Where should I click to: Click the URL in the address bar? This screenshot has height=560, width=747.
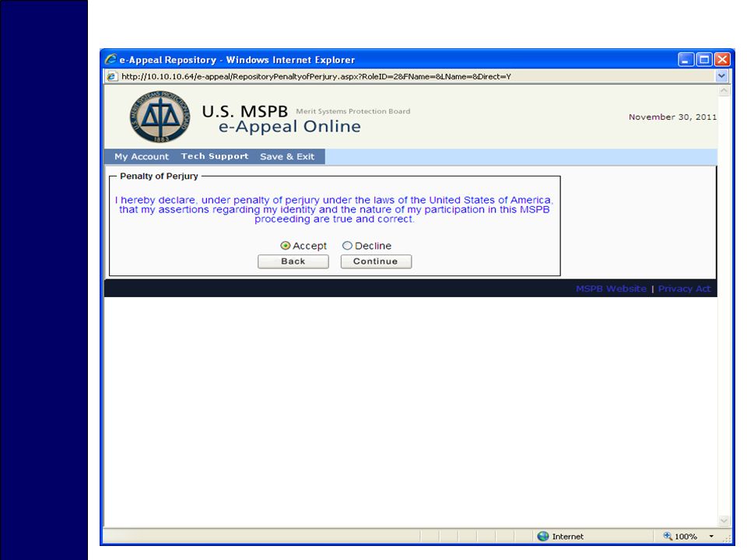(317, 76)
